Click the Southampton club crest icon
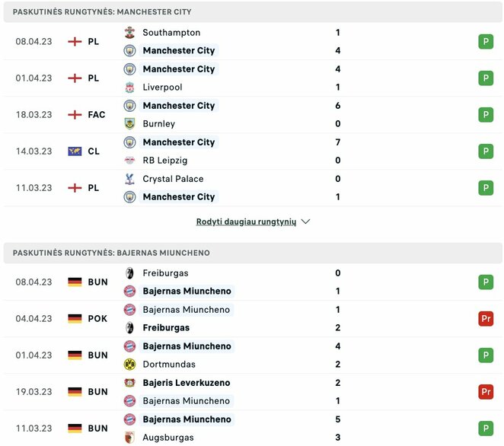Image resolution: width=504 pixels, height=446 pixels. 129,33
